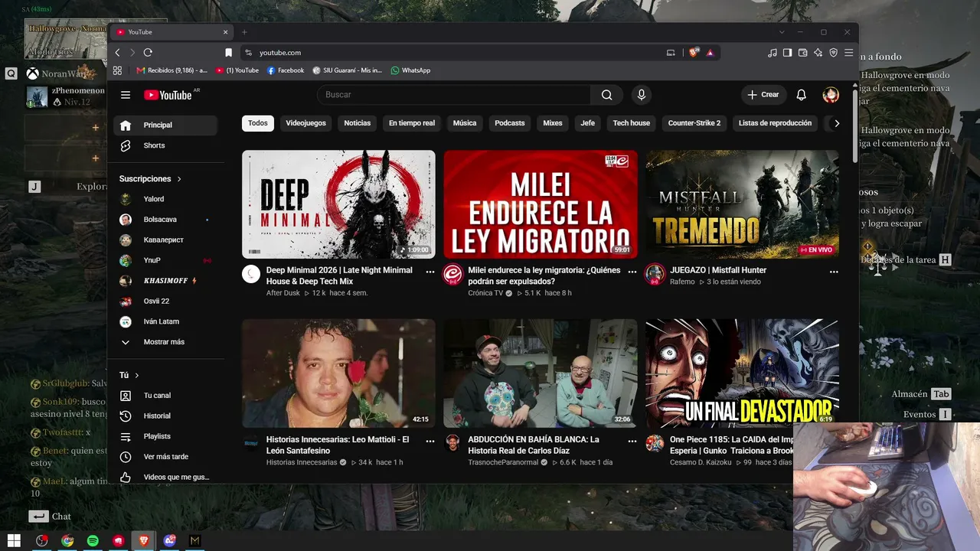Viewport: 980px width, 551px height.
Task: Open the Riot client taskbar icon
Action: tap(119, 540)
